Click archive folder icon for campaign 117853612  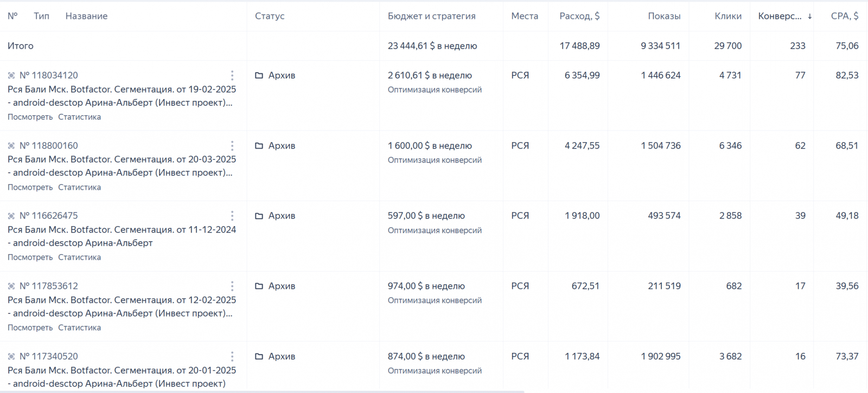click(x=259, y=286)
